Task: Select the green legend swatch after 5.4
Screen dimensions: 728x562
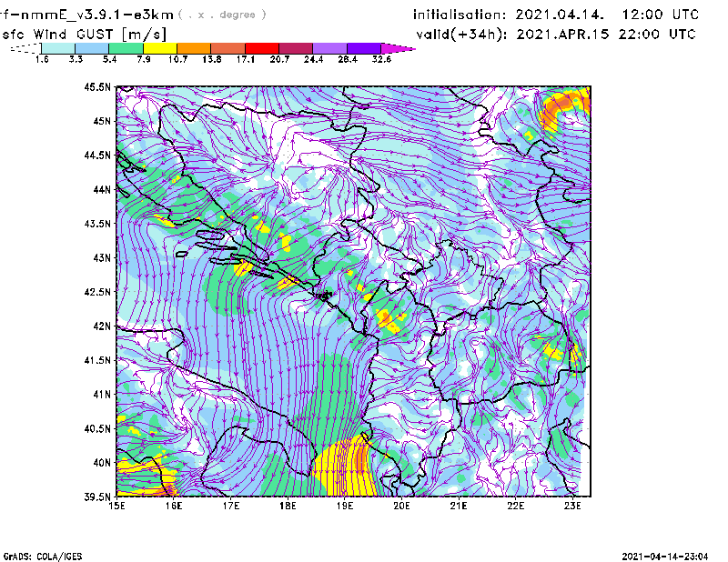Action: point(126,48)
